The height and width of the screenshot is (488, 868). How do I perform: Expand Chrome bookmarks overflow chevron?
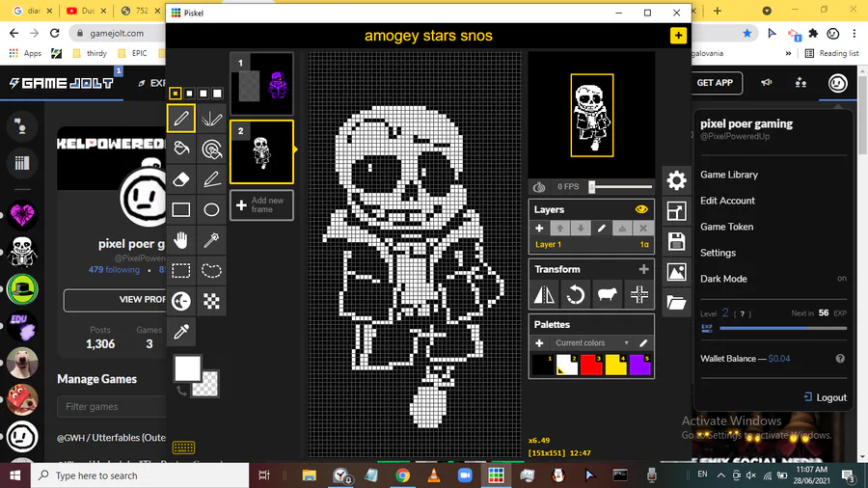pos(788,53)
